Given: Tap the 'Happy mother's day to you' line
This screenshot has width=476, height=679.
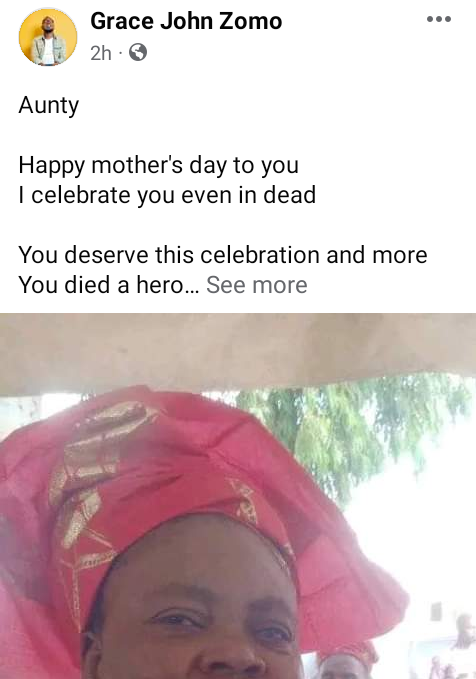Looking at the screenshot, I should (x=159, y=165).
